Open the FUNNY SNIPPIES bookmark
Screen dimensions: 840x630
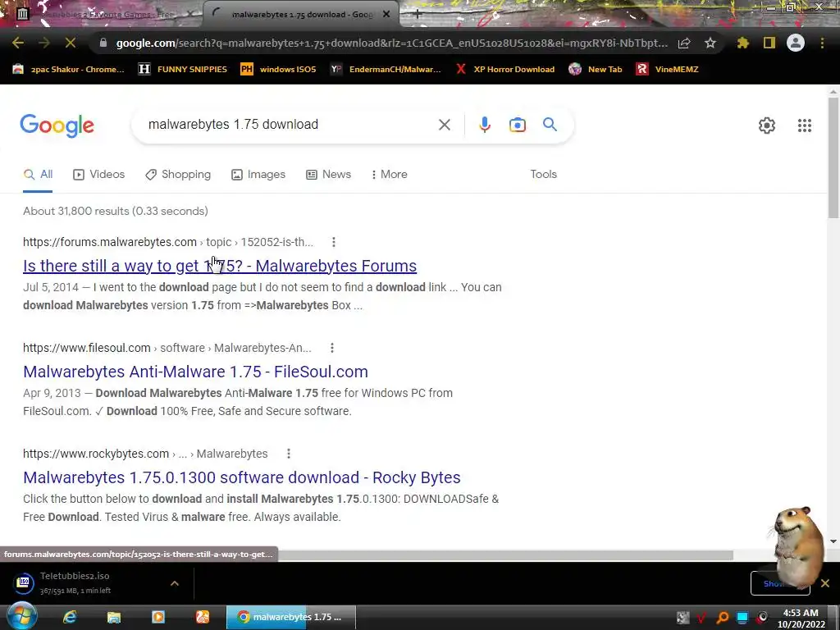183,69
